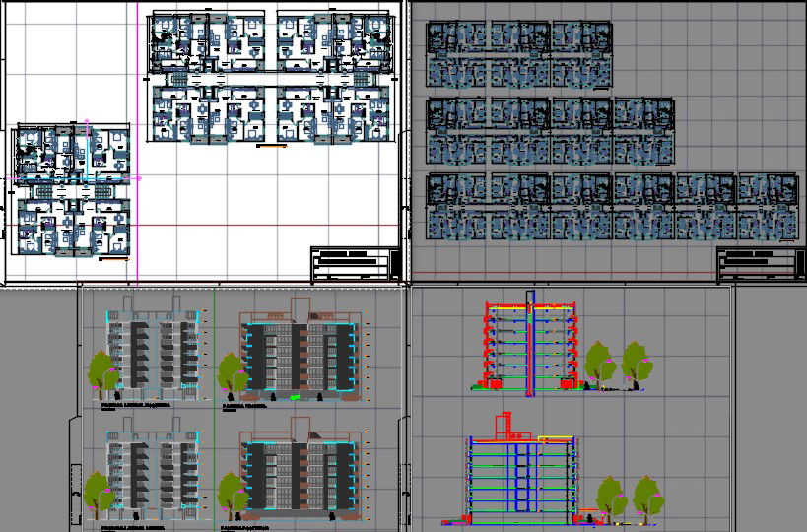This screenshot has width=807, height=532.
Task: Select the blue-framed building section
Action: (521, 468)
